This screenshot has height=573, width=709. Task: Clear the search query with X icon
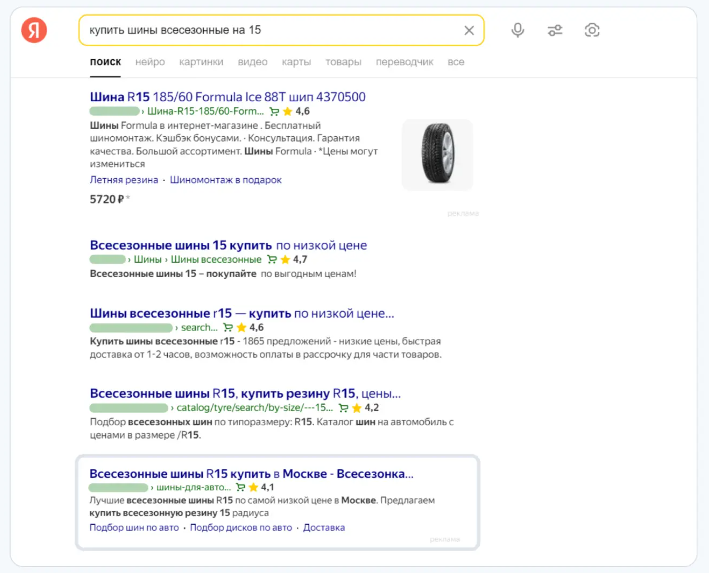point(469,30)
